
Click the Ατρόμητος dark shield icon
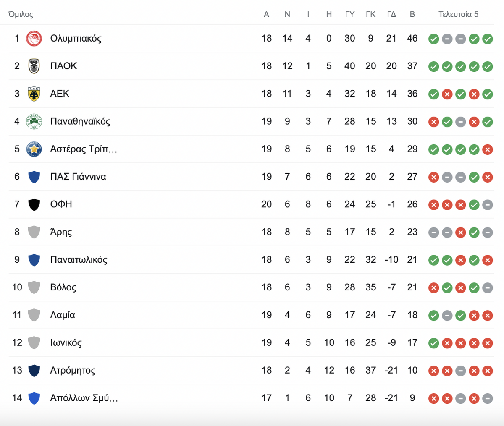pos(34,371)
